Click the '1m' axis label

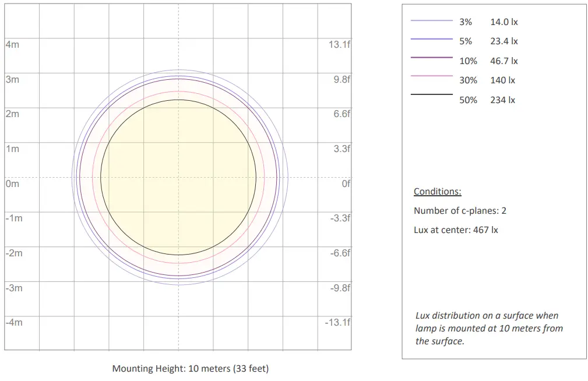(12, 149)
